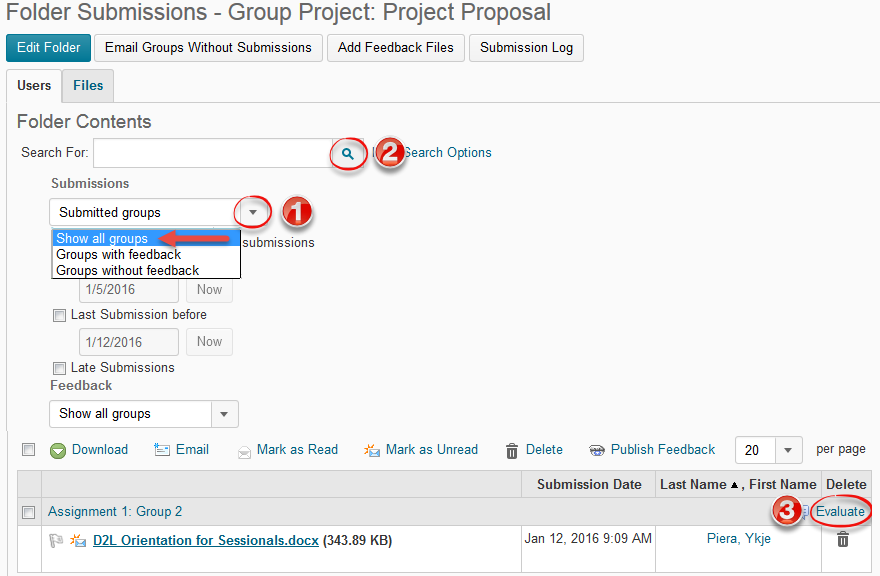Click the Publish Feedback icon
The image size is (880, 576).
pos(597,450)
